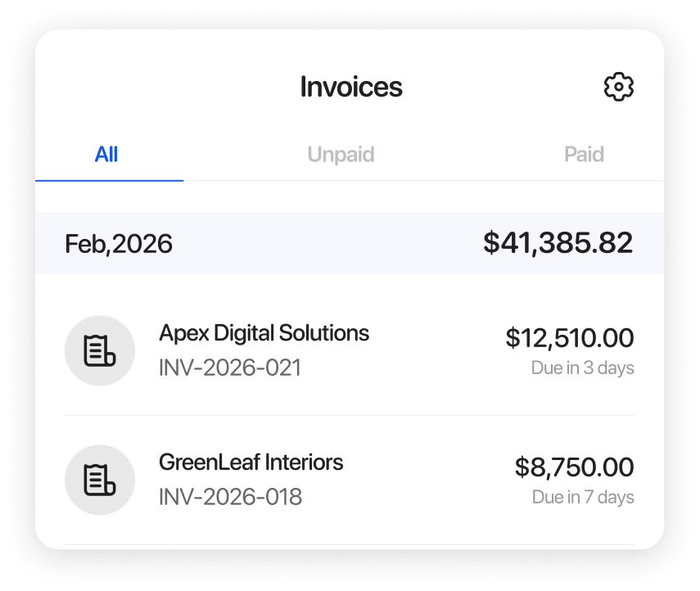Screen dimensions: 700x591
Task: Click the Due in 3 days label
Action: tap(582, 368)
